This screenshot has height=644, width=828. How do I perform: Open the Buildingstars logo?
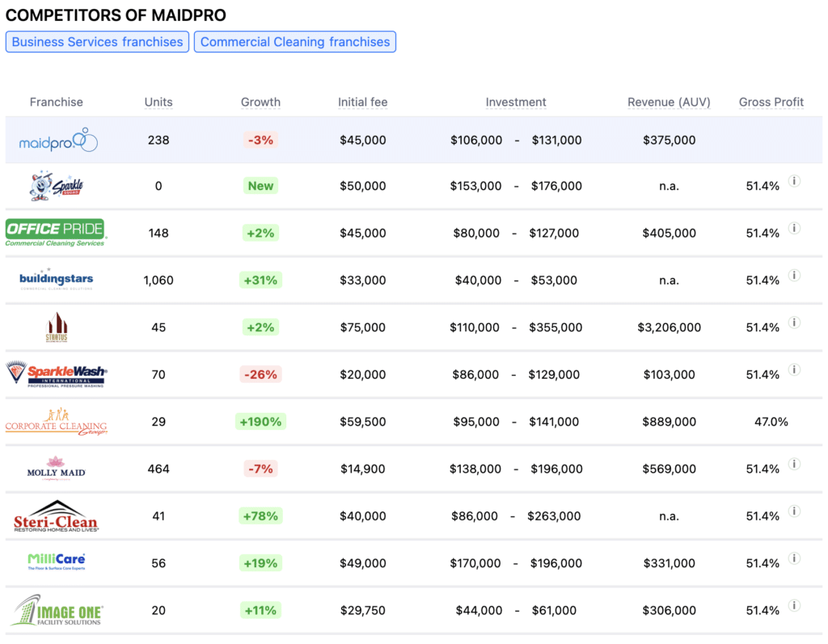(x=57, y=280)
